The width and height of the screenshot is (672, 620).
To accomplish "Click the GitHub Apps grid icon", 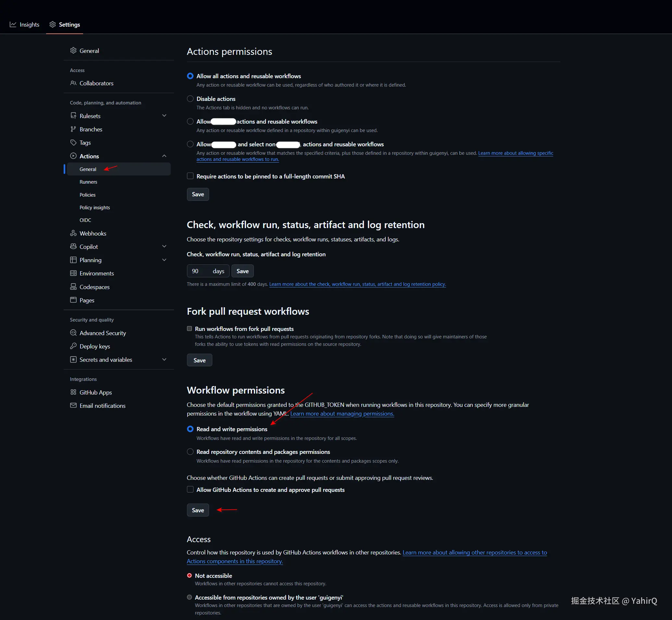I will pyautogui.click(x=73, y=392).
